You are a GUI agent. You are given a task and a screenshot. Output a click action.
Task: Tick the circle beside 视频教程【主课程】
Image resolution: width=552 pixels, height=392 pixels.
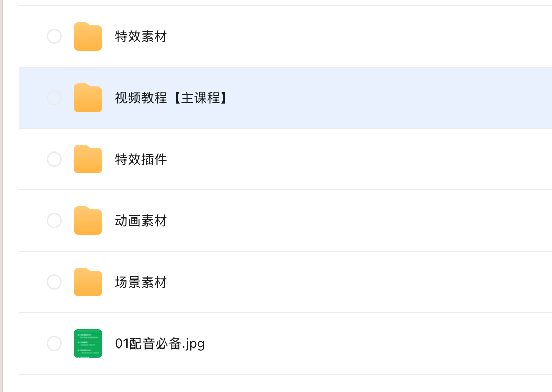(54, 98)
